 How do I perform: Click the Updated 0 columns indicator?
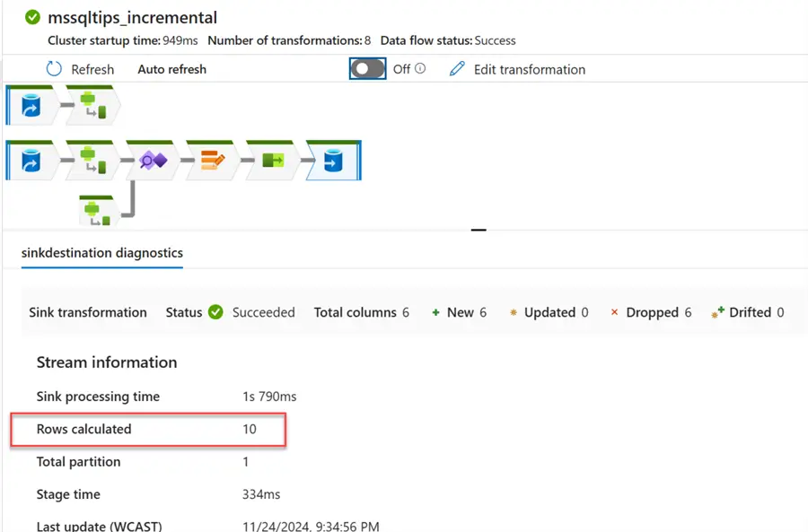point(548,312)
